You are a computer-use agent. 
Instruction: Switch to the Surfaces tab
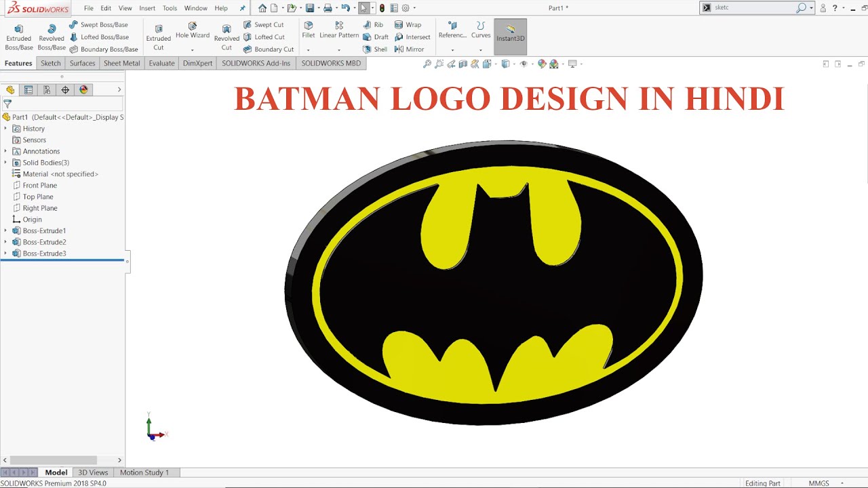pyautogui.click(x=82, y=63)
